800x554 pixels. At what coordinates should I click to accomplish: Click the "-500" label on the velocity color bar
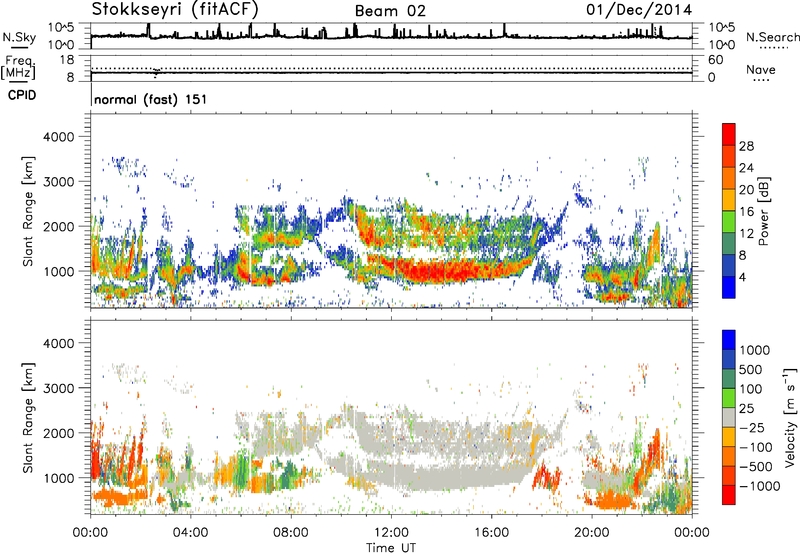756,466
